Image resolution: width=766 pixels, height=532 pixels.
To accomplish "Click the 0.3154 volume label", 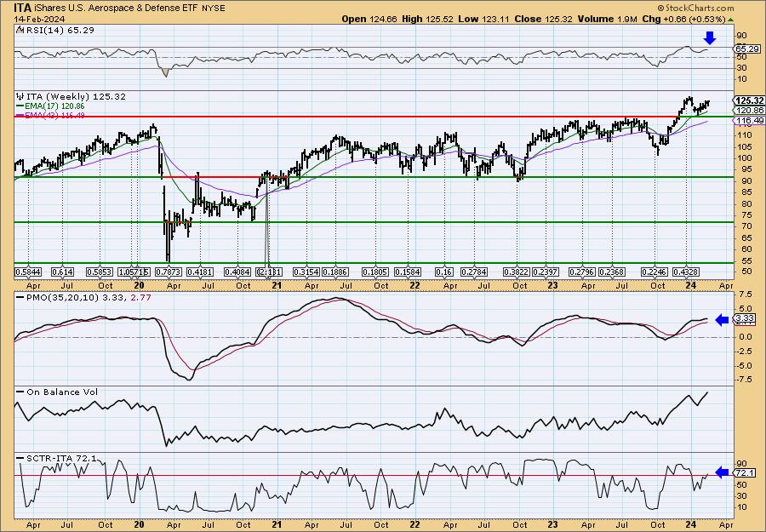I will coord(306,272).
